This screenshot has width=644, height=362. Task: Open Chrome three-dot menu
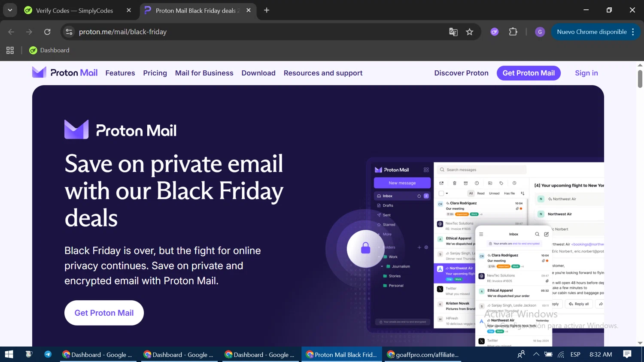coord(633,32)
